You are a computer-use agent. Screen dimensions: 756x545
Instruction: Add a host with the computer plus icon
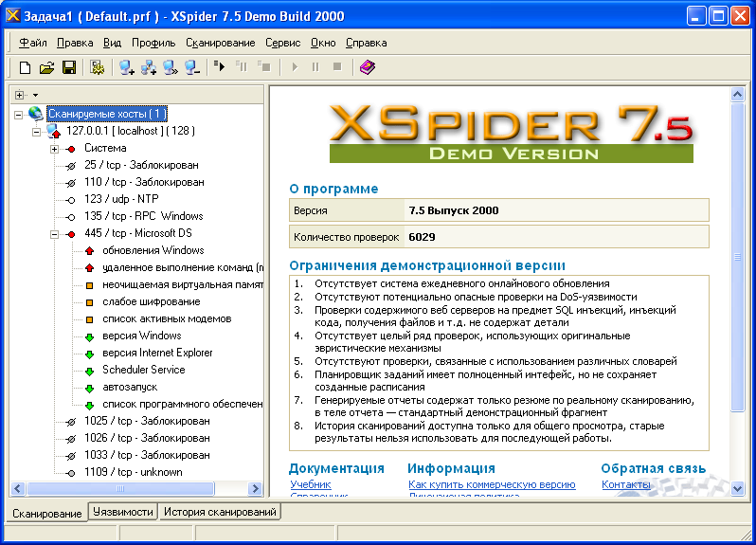[127, 67]
